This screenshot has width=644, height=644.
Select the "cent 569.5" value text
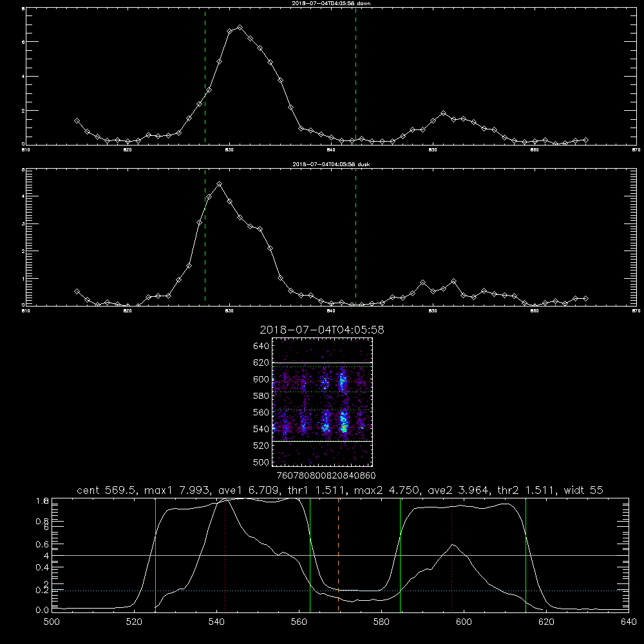[107, 490]
